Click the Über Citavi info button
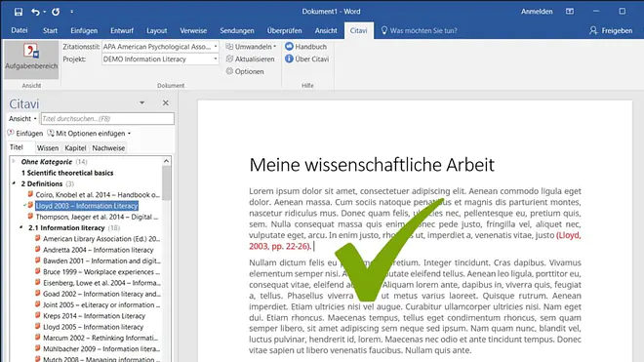644x362 pixels. pos(306,60)
